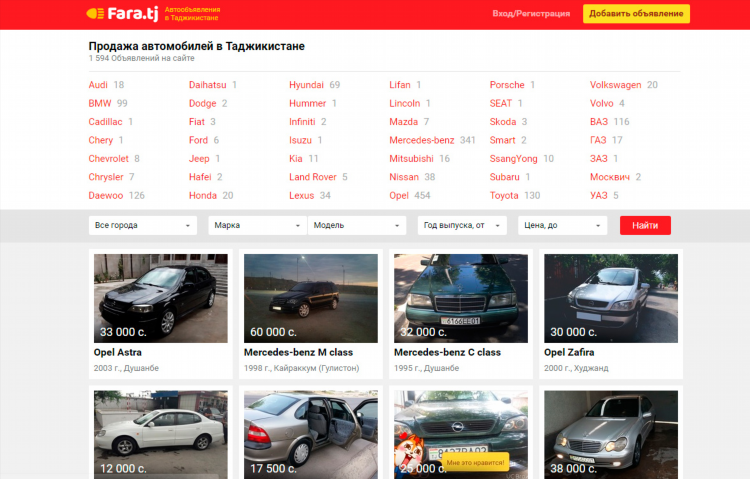The height and width of the screenshot is (479, 750).
Task: Open the Opel Zafira photo thumbnail
Action: click(611, 298)
